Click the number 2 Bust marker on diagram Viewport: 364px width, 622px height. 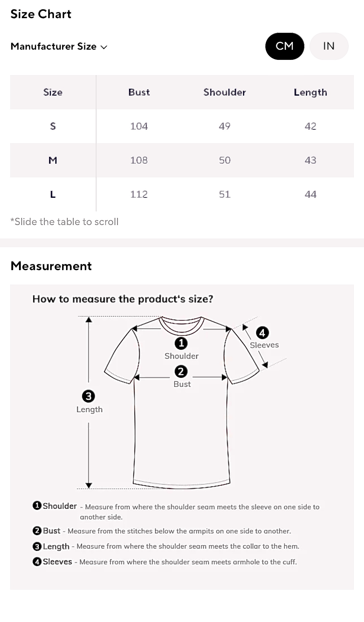(181, 371)
